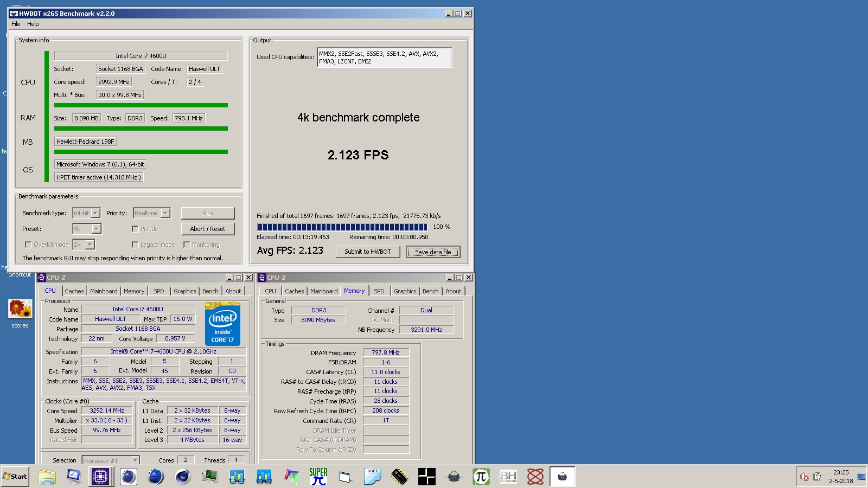Launch the green Pi benchmark icon
The image size is (868, 488).
pyautogui.click(x=481, y=477)
